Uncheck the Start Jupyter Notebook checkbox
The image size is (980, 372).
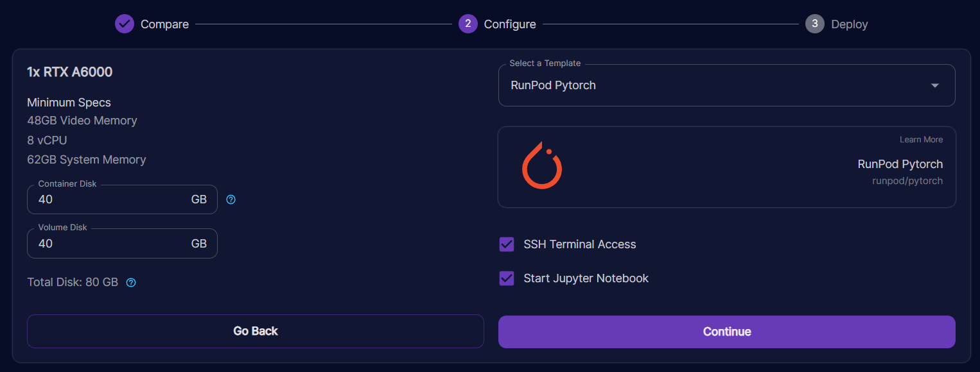[507, 278]
